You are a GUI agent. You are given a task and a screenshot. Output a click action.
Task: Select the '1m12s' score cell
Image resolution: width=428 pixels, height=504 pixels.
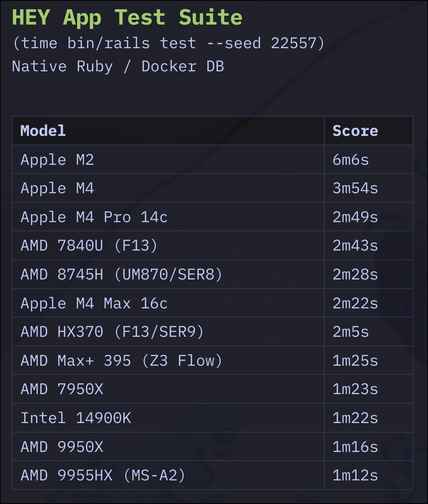click(369, 476)
